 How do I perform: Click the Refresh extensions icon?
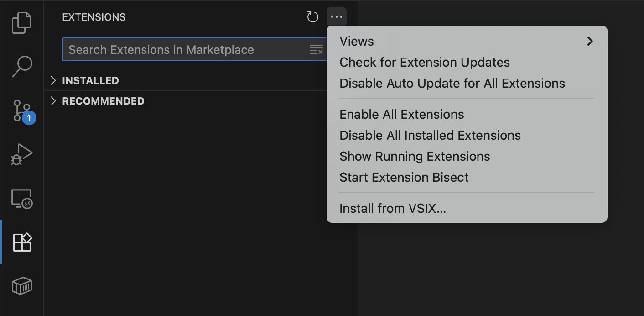[312, 17]
